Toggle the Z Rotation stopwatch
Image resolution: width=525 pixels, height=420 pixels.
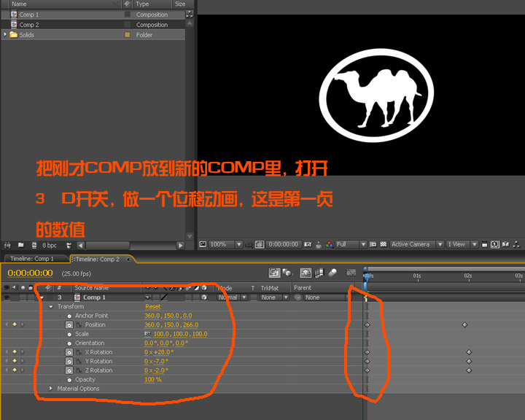(x=69, y=370)
